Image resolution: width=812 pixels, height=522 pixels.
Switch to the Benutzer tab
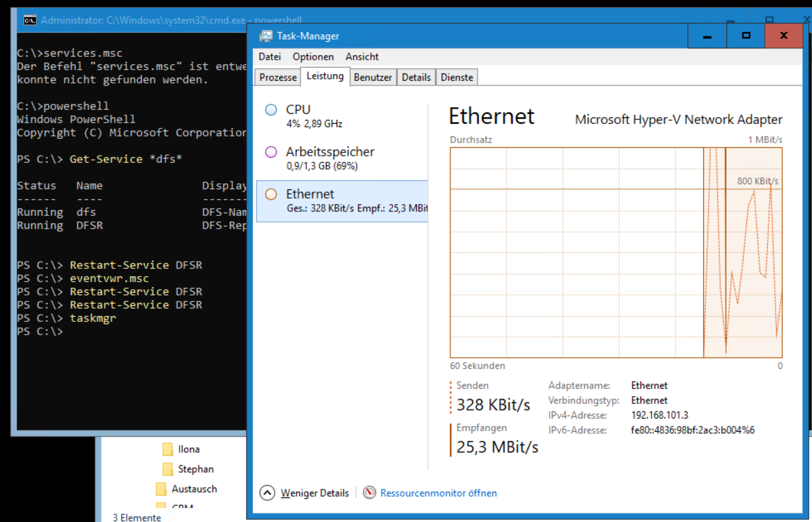click(373, 78)
